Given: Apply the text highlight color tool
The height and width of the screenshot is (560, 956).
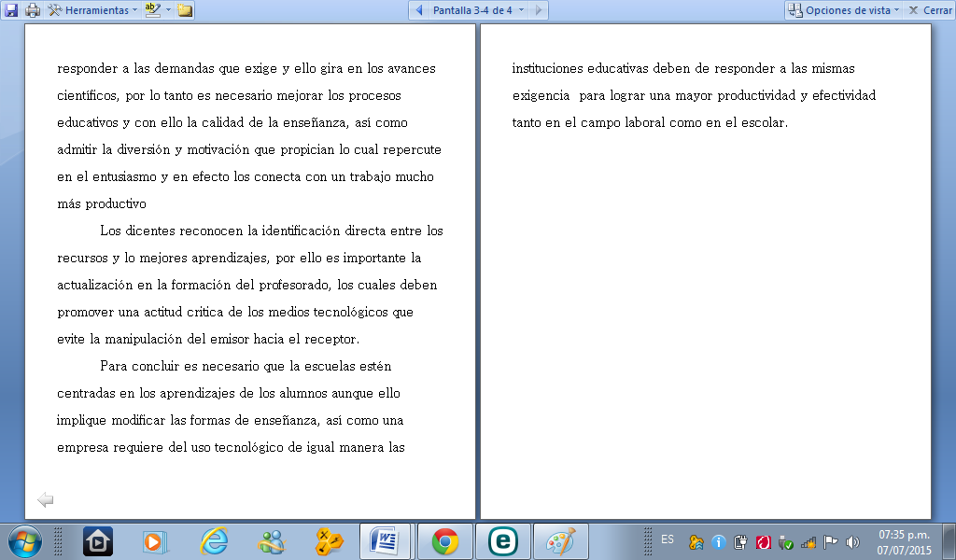Looking at the screenshot, I should click(152, 10).
